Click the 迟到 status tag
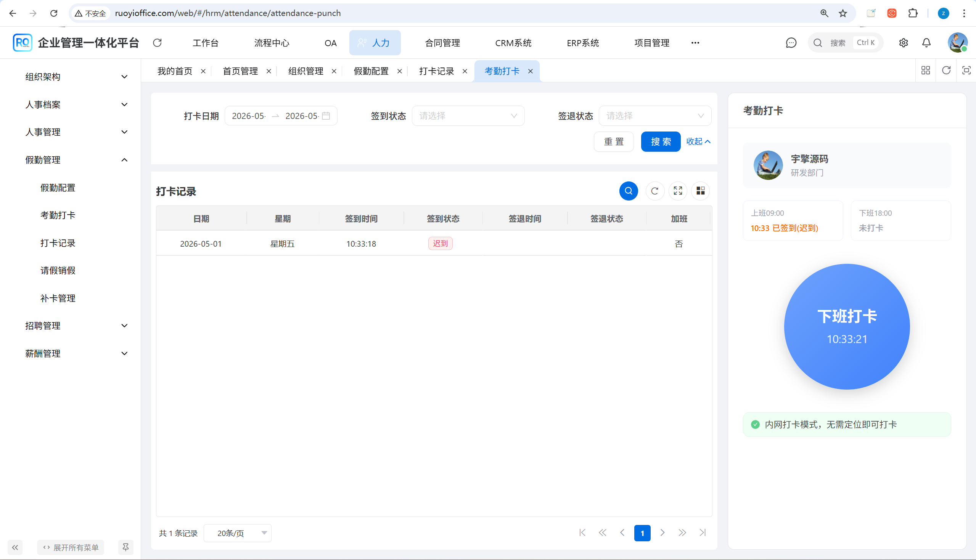Screen dimensions: 976x560 [441, 244]
